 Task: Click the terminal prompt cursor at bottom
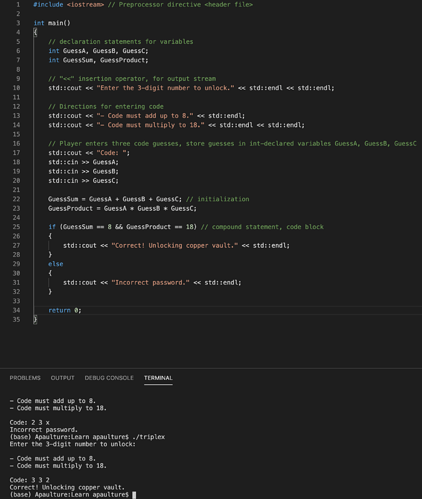click(x=134, y=495)
